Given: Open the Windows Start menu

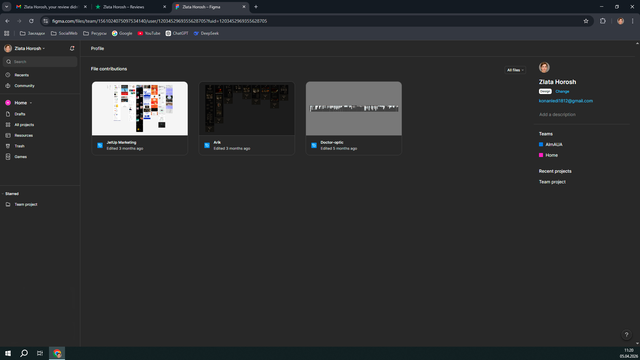Looking at the screenshot, I should [8, 353].
